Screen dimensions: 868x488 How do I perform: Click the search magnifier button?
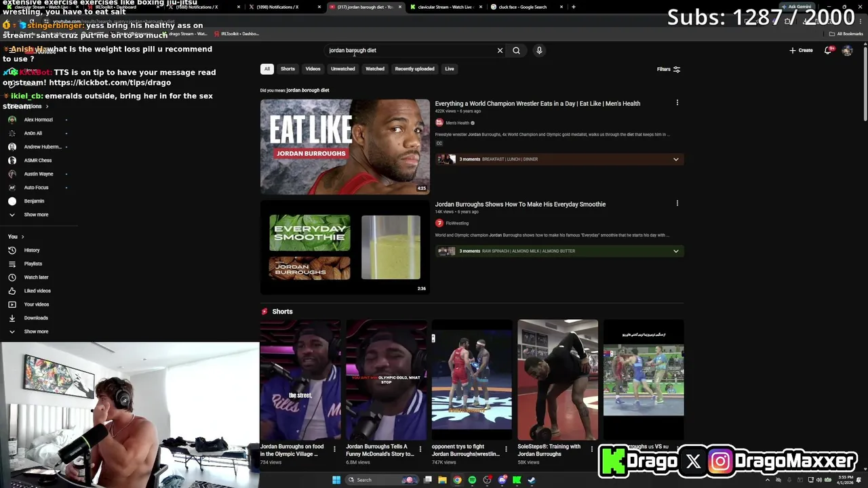click(x=516, y=50)
